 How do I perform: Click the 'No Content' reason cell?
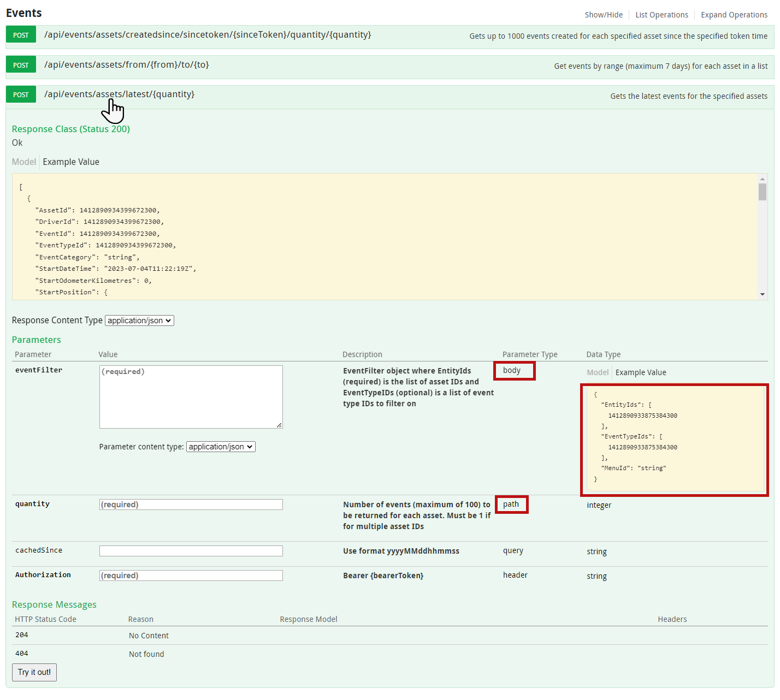click(149, 636)
